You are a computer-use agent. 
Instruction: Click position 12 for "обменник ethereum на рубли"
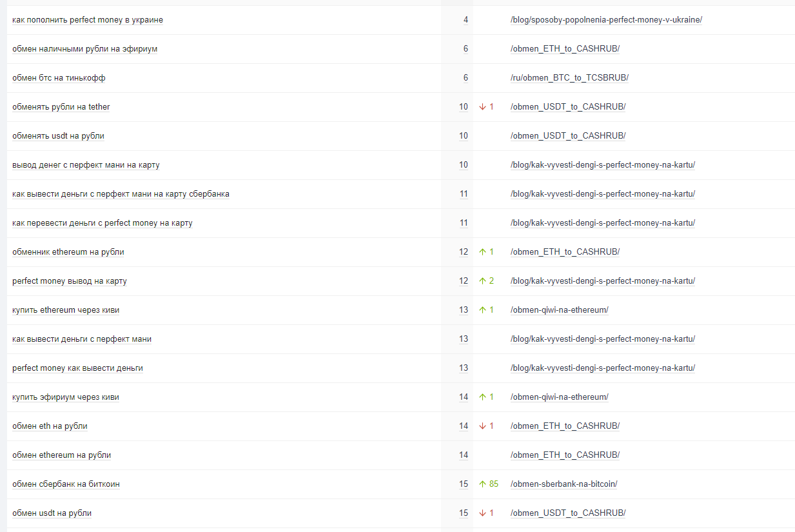point(464,252)
